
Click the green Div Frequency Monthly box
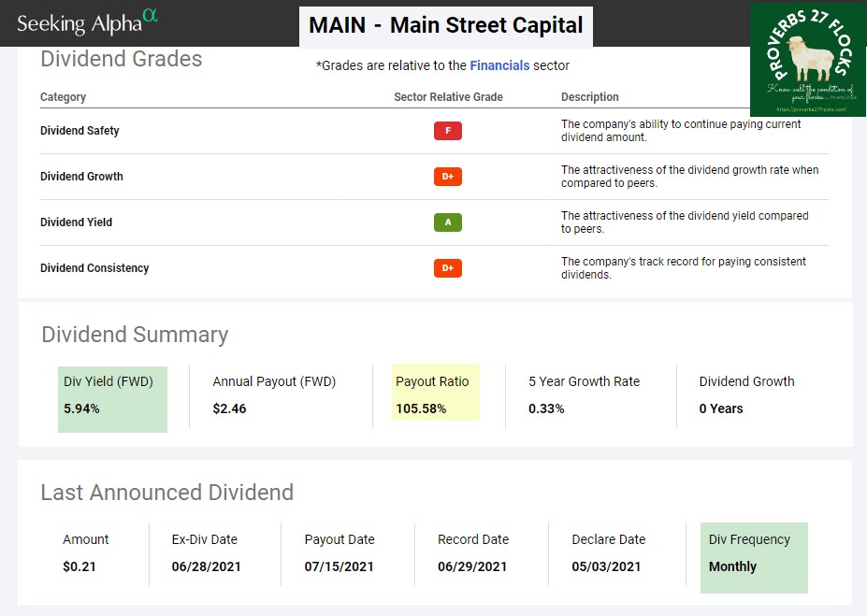753,557
